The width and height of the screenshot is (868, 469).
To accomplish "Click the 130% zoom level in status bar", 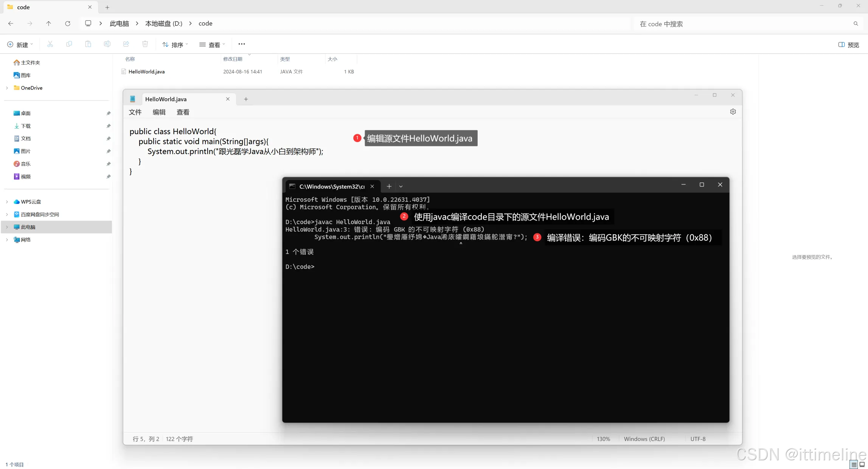I will click(603, 439).
